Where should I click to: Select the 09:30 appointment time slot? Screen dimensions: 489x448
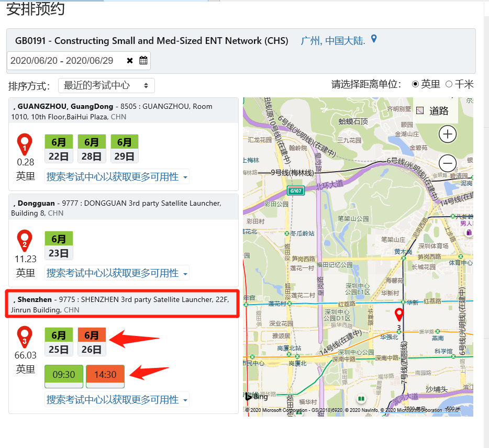point(63,374)
